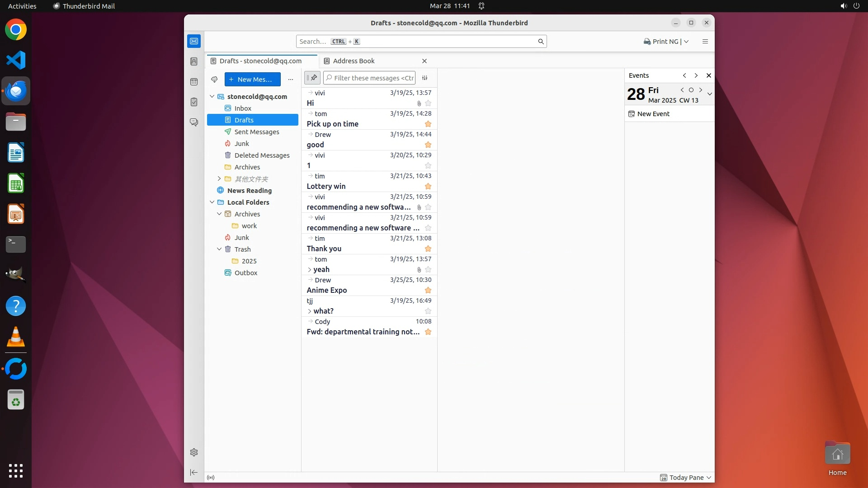
Task: Star the 'Hi' message from vivi
Action: pos(428,103)
